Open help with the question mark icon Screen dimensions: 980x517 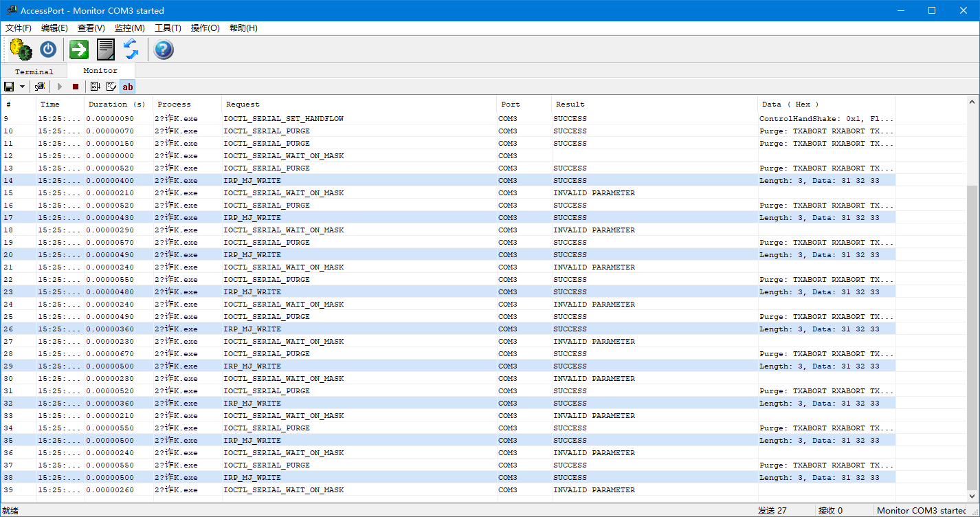coord(164,49)
